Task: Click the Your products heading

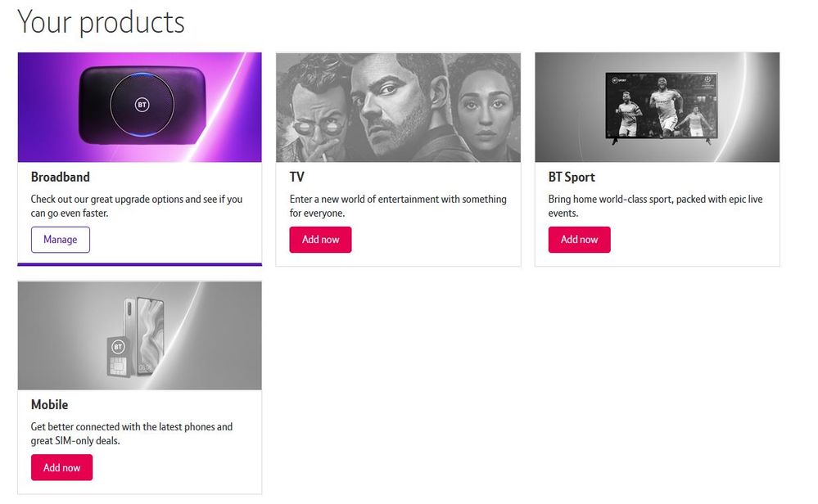Action: [x=101, y=22]
